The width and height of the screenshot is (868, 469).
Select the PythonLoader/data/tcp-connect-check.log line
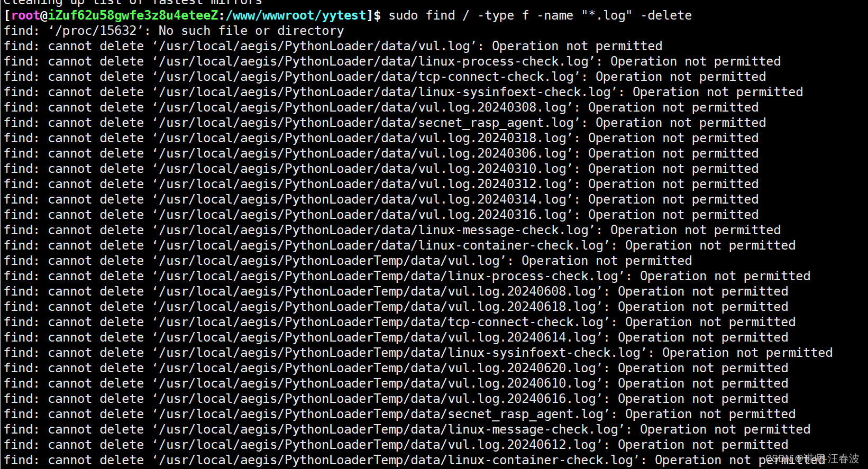point(385,77)
